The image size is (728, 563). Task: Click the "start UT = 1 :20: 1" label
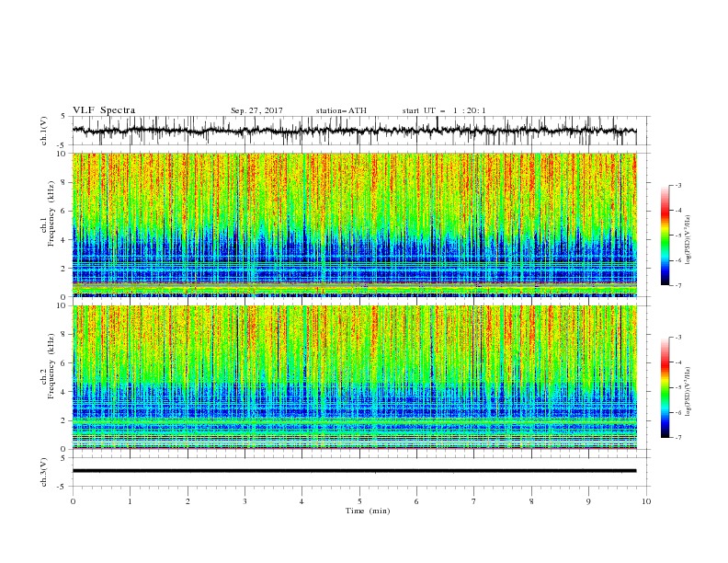pyautogui.click(x=444, y=110)
